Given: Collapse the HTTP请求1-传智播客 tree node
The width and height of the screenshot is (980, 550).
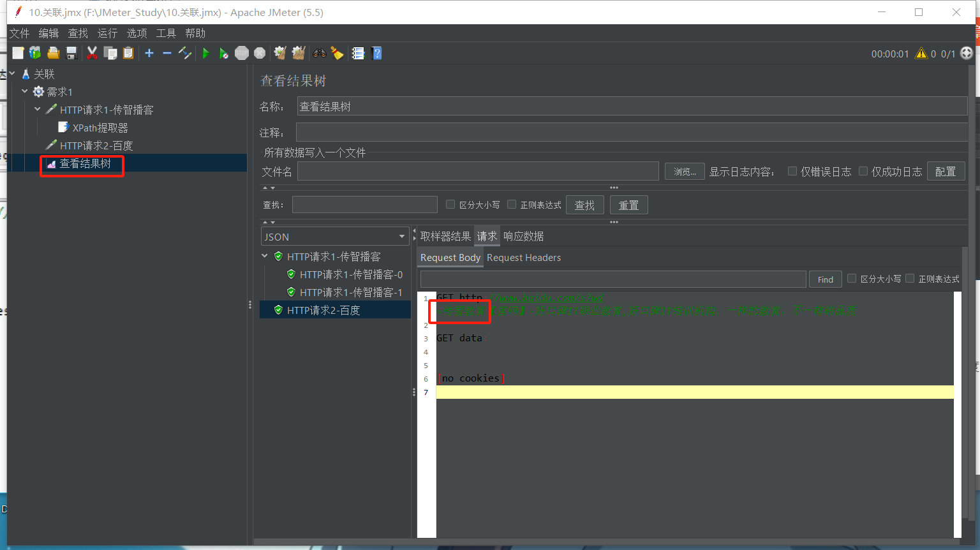Looking at the screenshot, I should coord(38,109).
